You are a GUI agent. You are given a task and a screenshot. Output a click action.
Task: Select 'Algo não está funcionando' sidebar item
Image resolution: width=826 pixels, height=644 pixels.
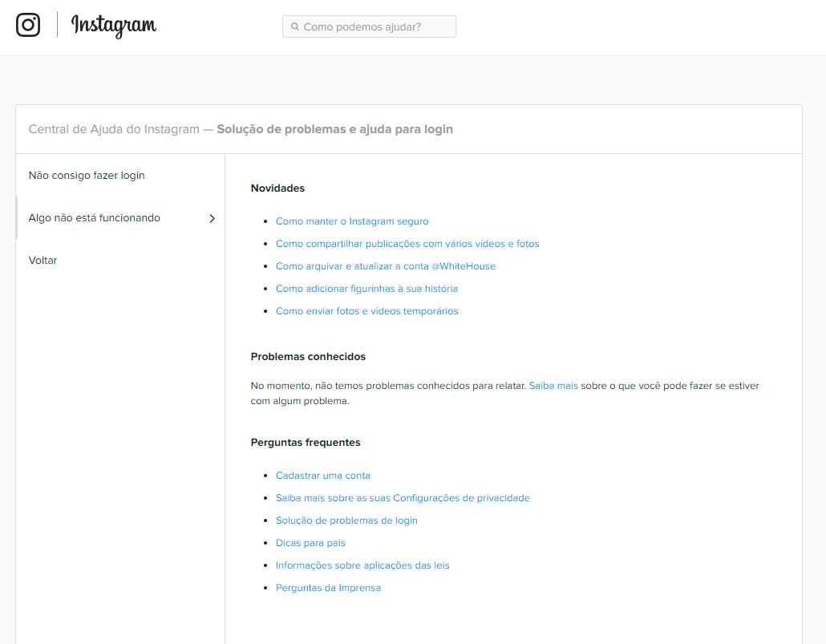(x=95, y=218)
